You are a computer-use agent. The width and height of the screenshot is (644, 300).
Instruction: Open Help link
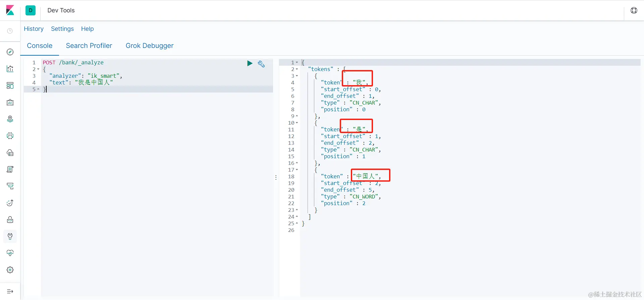(x=88, y=29)
